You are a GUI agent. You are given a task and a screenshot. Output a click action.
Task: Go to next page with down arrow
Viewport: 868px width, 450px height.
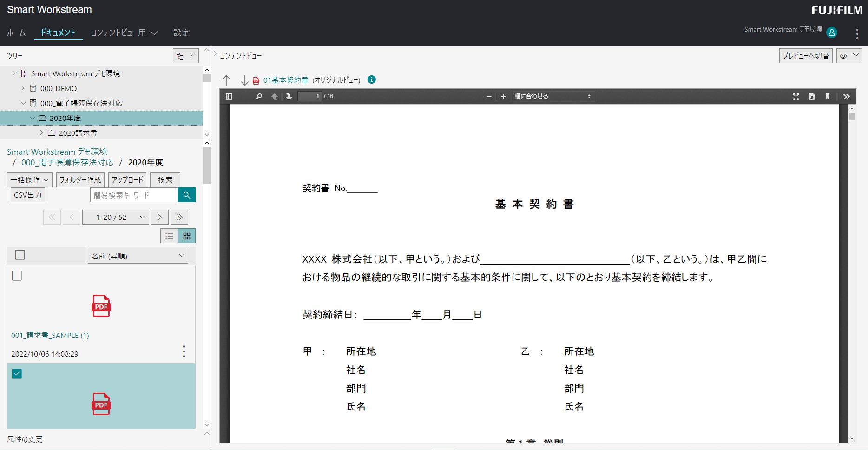[289, 96]
